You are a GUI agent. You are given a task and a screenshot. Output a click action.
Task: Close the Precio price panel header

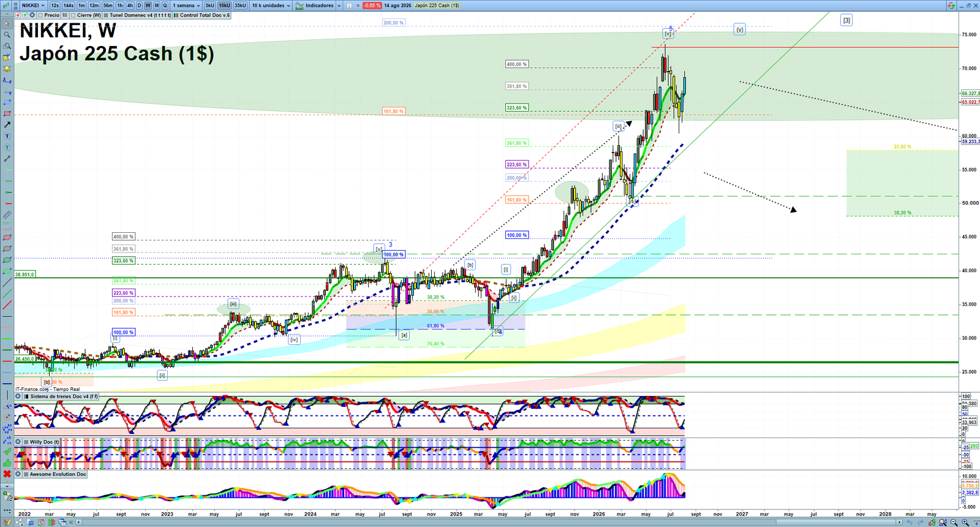(32, 15)
